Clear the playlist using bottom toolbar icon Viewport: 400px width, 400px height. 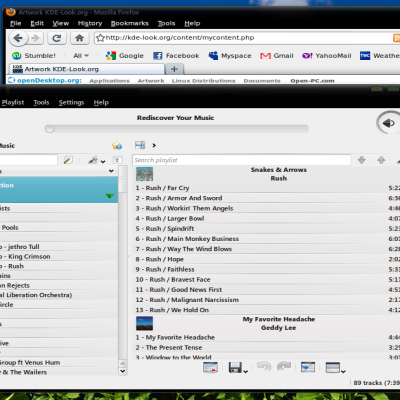click(x=210, y=367)
